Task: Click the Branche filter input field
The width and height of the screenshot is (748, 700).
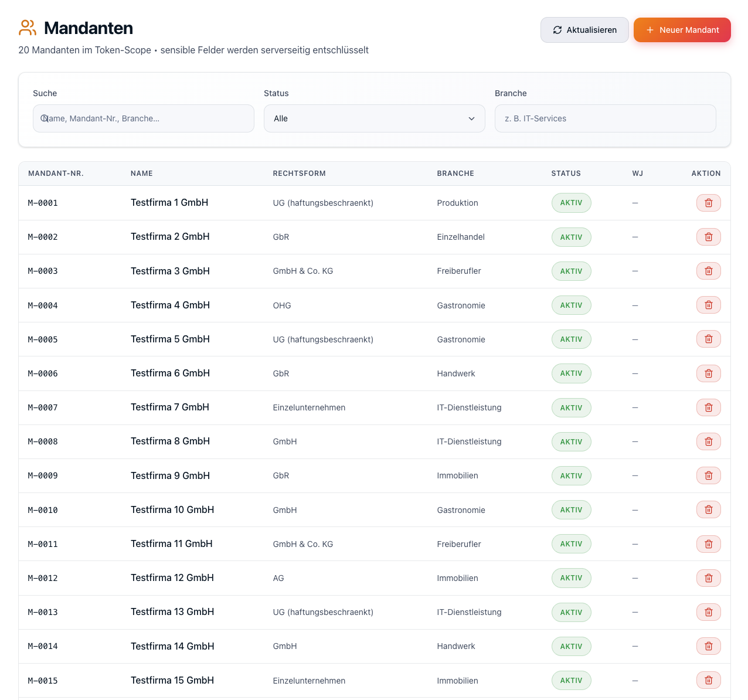Action: click(606, 118)
